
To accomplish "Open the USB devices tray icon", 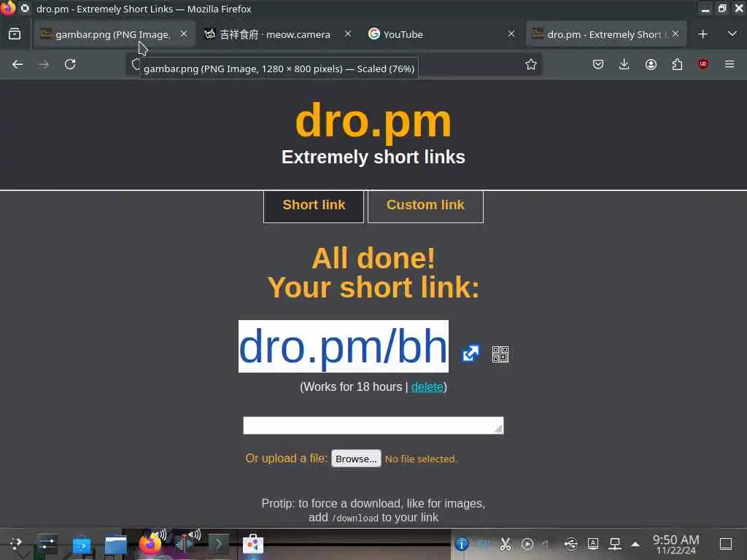I will pos(570,544).
